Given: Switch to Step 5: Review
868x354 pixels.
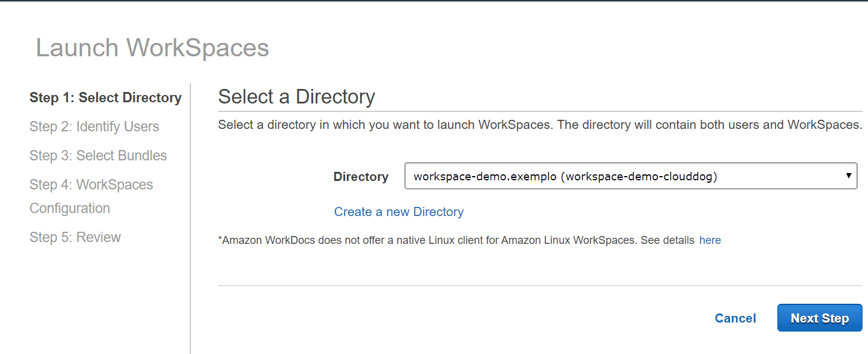Looking at the screenshot, I should [75, 237].
